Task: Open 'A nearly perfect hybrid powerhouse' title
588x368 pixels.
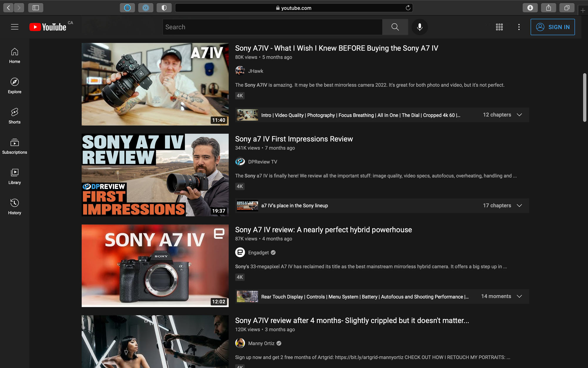Action: 323,230
